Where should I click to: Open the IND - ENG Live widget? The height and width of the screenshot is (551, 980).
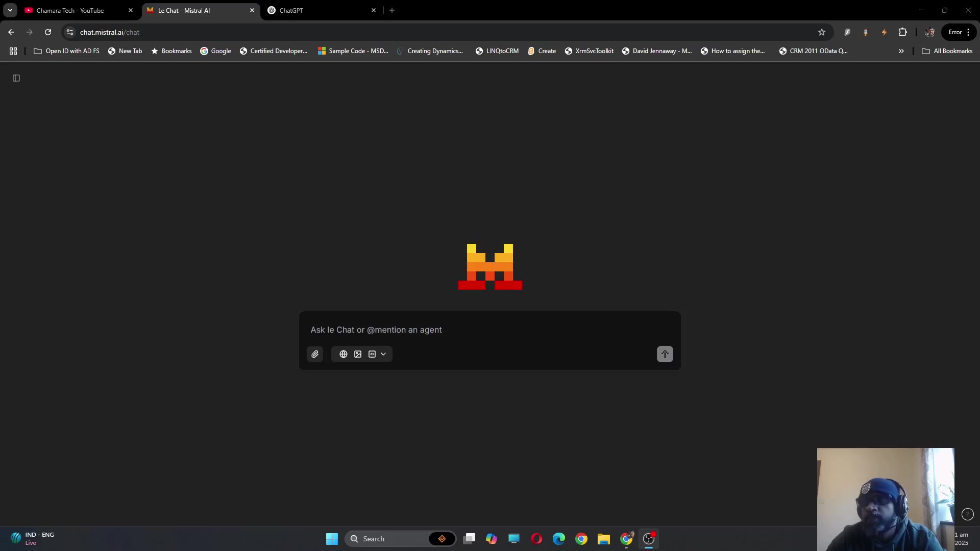coord(32,539)
